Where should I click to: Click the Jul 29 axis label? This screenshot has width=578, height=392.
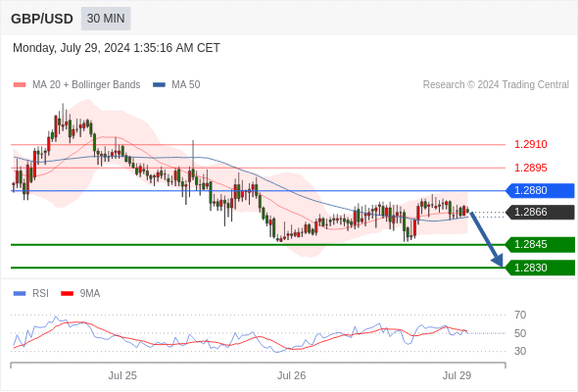pos(457,375)
